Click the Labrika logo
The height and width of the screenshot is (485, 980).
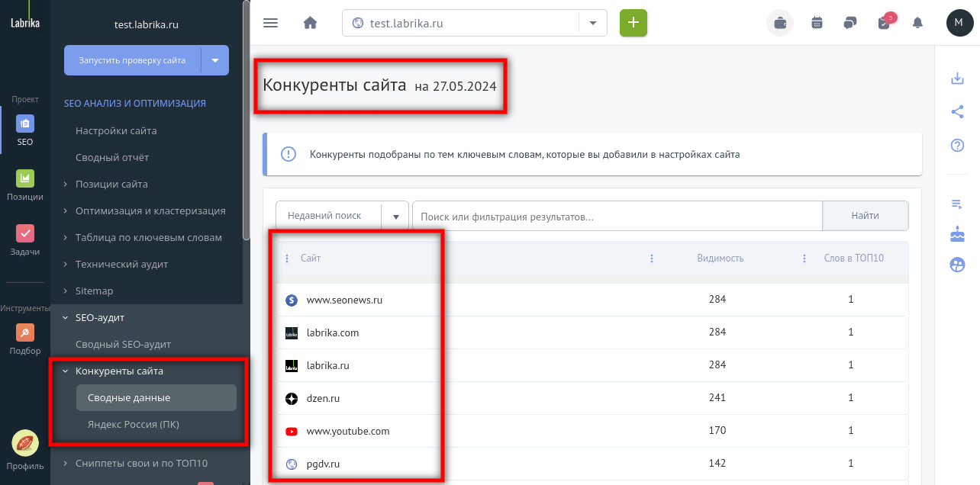24,18
